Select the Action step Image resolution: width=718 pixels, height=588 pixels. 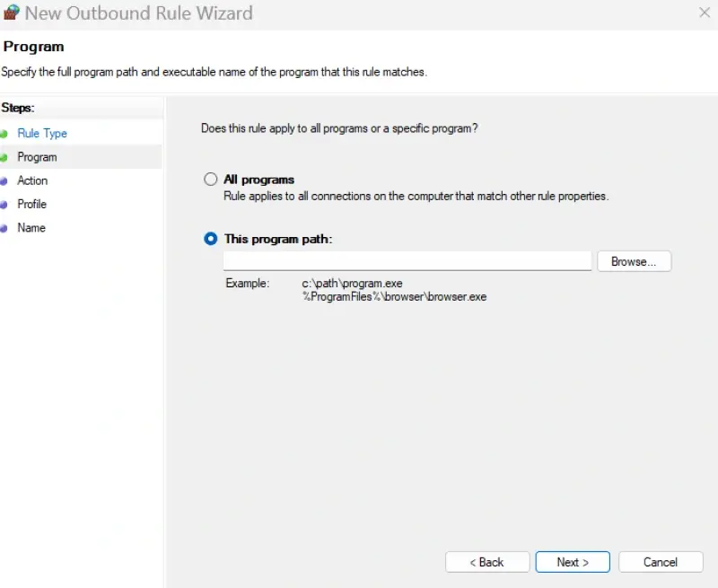pos(32,180)
